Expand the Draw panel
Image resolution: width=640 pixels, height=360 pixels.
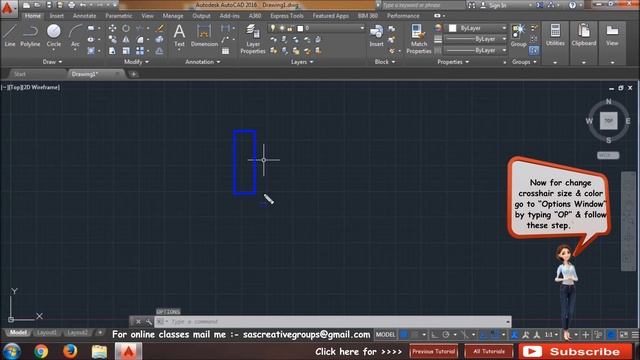[52, 62]
